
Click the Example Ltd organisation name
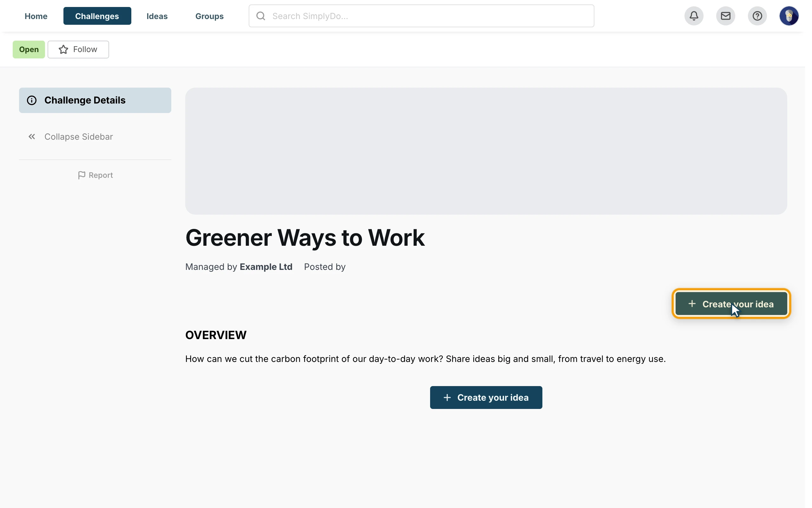pyautogui.click(x=266, y=267)
